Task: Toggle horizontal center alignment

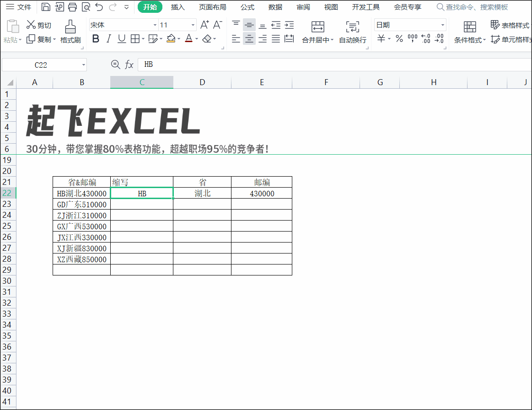Action: click(249, 39)
